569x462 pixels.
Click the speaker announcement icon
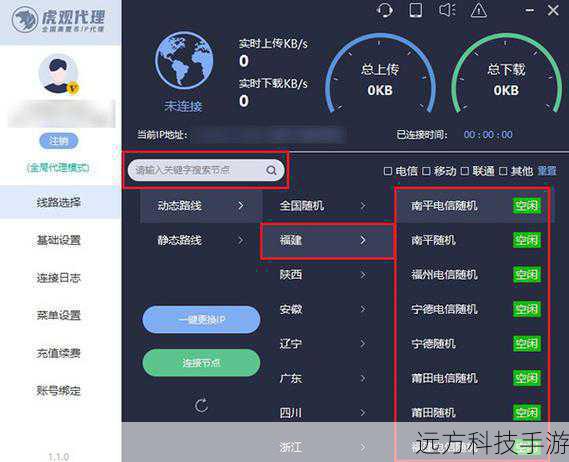click(447, 10)
